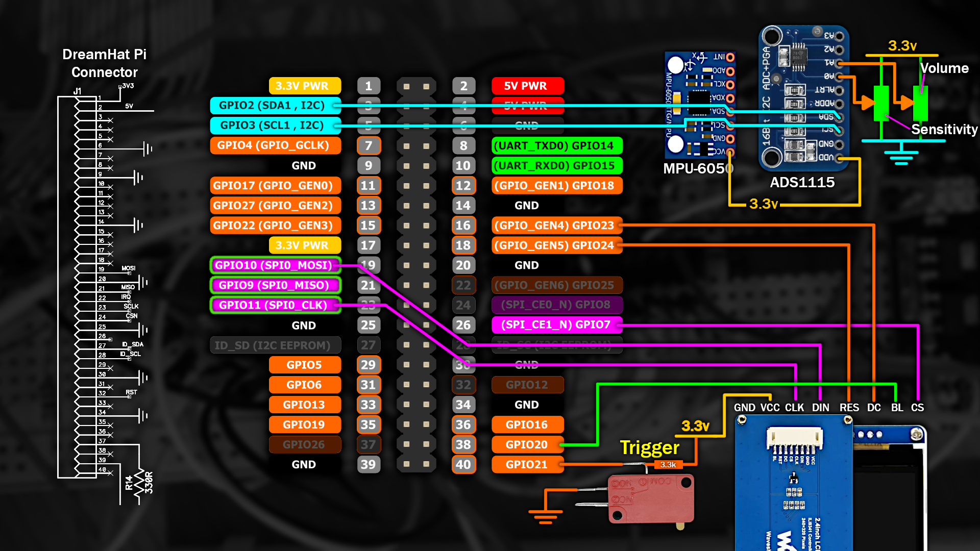Click pin number 36 box
This screenshot has width=980, height=551.
463,424
